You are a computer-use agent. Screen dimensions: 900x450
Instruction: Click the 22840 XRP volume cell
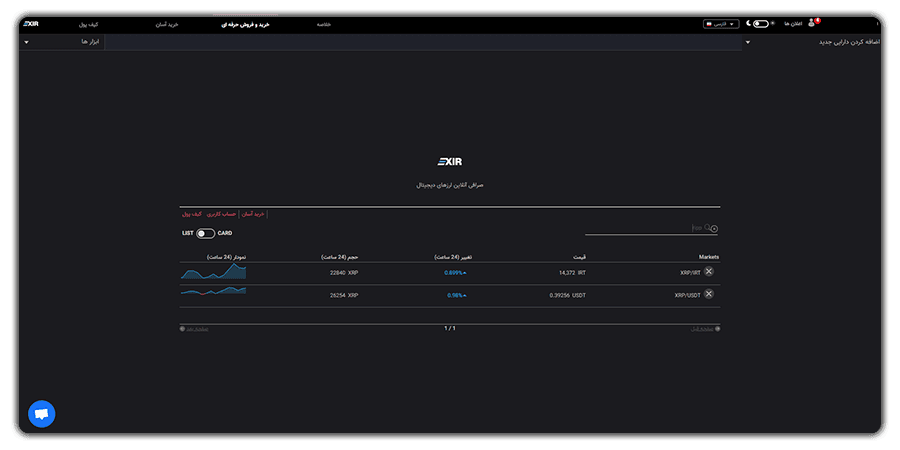click(x=344, y=273)
